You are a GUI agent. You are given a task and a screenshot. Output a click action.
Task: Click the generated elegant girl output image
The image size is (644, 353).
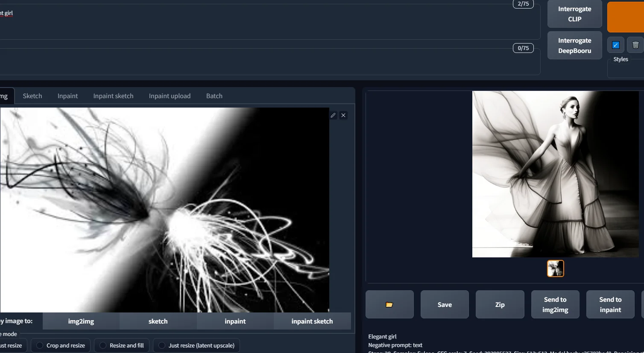tap(555, 174)
